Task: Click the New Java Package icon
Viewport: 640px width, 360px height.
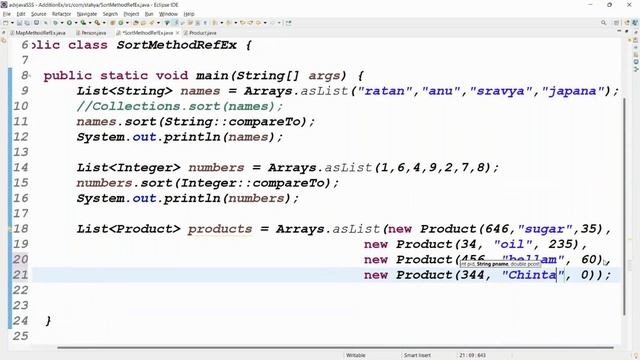Action: (x=112, y=23)
